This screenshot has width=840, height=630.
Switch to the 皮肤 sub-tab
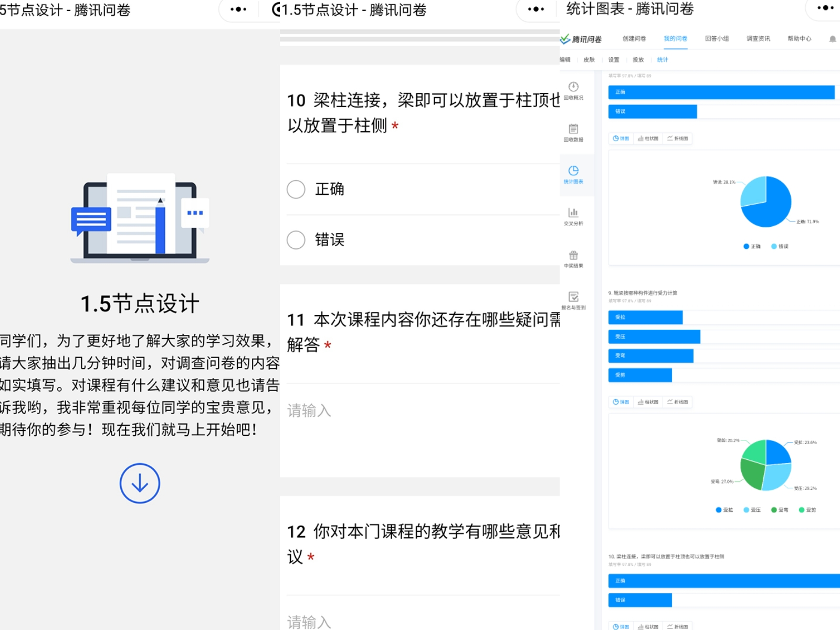point(589,60)
